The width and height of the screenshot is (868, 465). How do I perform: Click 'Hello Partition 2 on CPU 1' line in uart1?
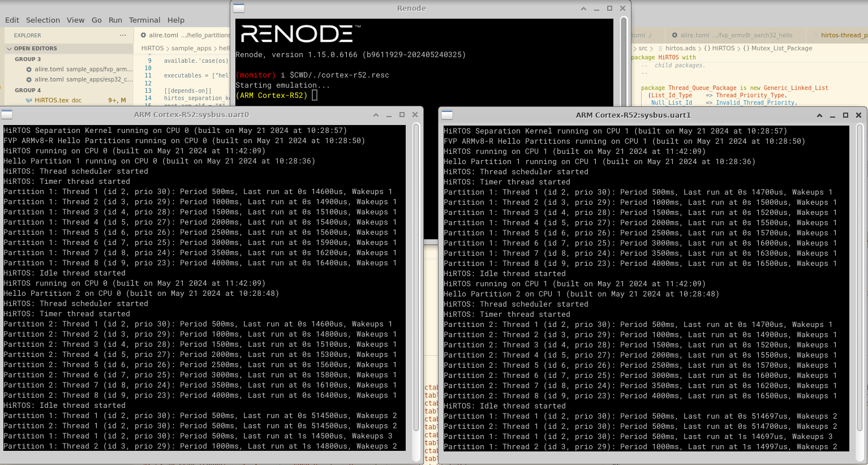tap(582, 294)
